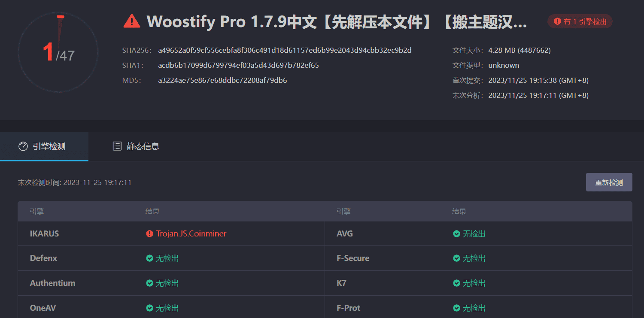Click the file size value 4.28 MB (4487662)
This screenshot has height=318, width=644.
pos(519,50)
